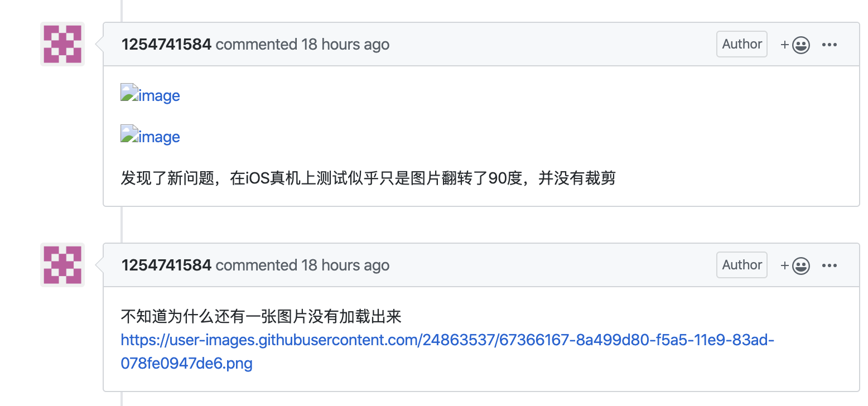The width and height of the screenshot is (868, 406).
Task: Open the githubusercontent.com PNG link
Action: (446, 340)
